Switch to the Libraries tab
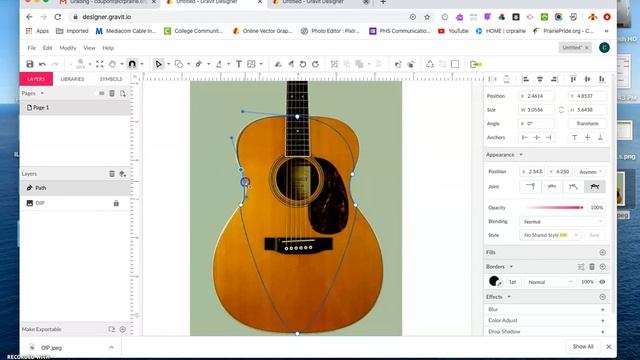 [72, 79]
